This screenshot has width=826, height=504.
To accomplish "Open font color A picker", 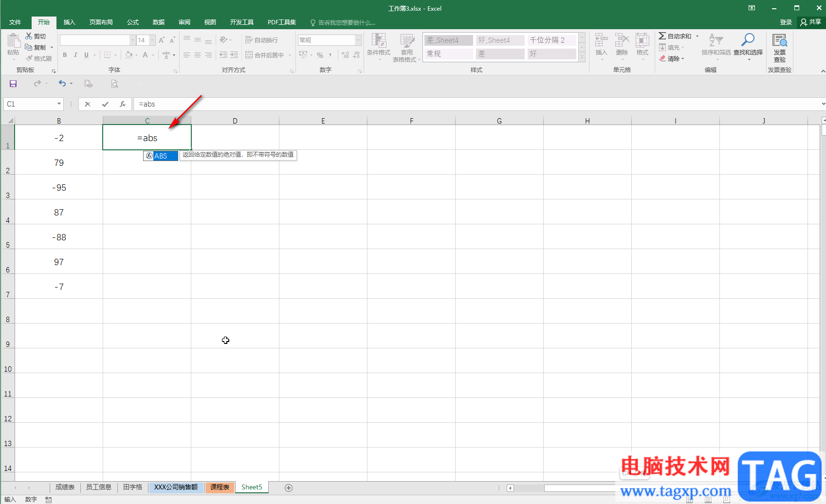I will pyautogui.click(x=145, y=55).
